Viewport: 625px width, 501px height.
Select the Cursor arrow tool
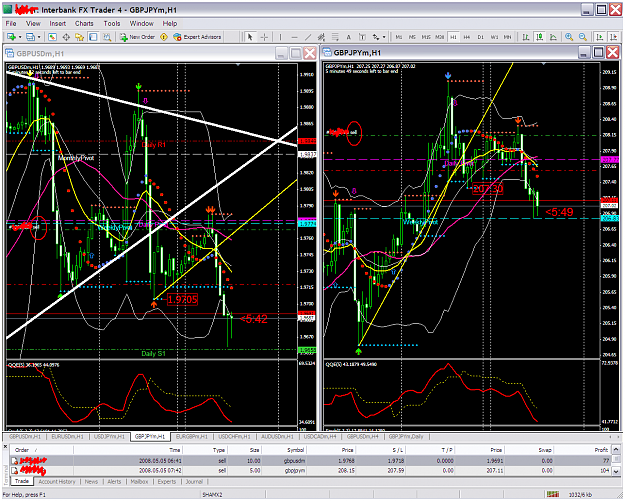250,37
